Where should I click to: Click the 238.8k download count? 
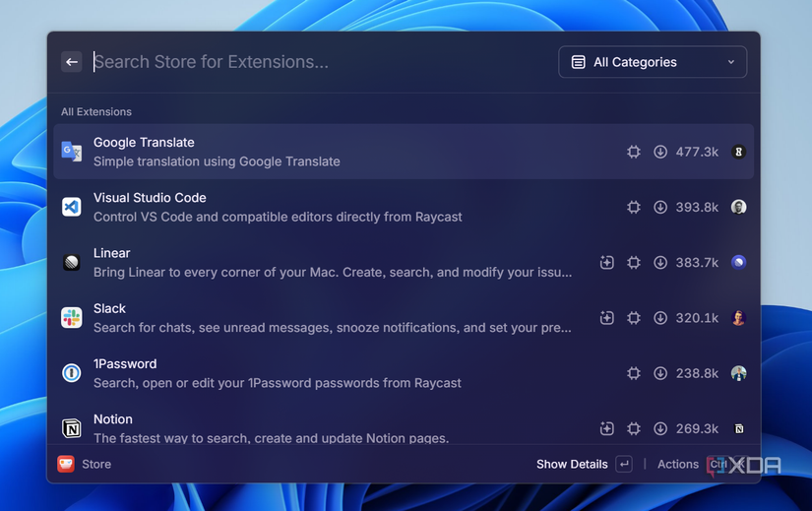697,373
